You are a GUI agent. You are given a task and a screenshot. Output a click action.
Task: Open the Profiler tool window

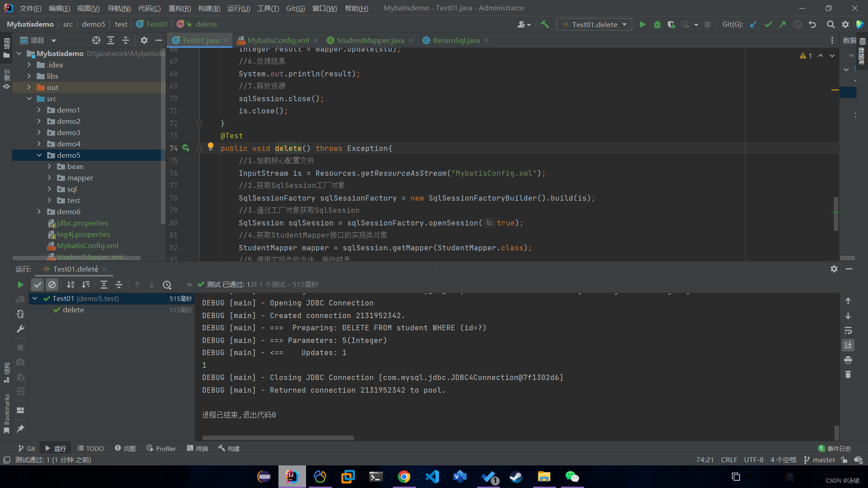pos(161,448)
